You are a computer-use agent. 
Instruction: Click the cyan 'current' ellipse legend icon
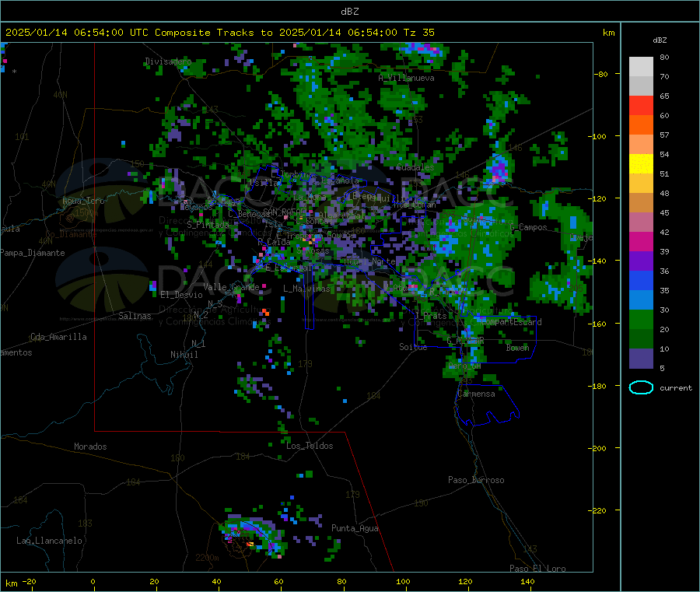point(641,387)
